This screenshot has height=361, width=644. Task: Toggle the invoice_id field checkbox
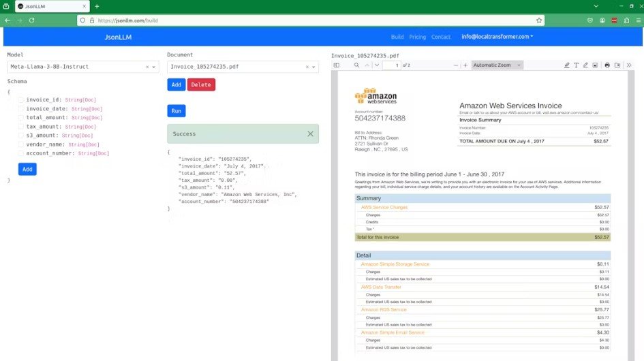point(21,99)
